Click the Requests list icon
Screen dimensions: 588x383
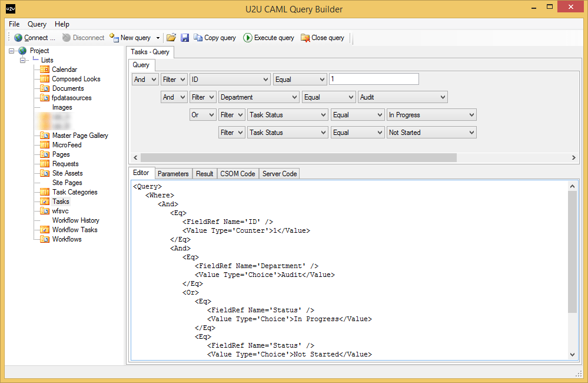tap(45, 164)
